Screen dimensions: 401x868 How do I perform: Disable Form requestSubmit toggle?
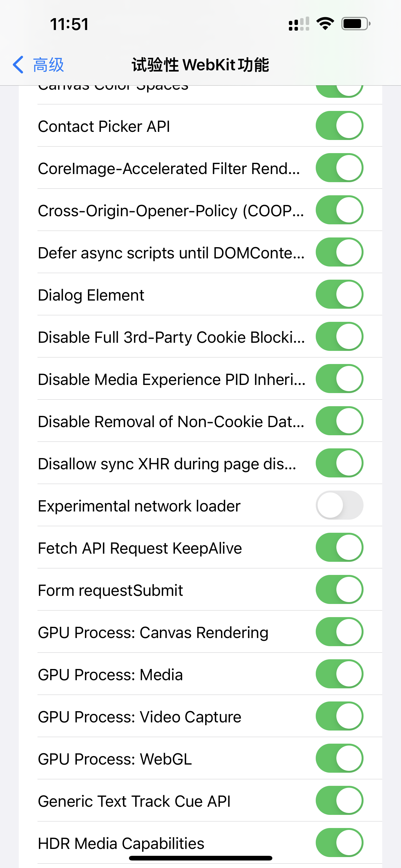[339, 589]
